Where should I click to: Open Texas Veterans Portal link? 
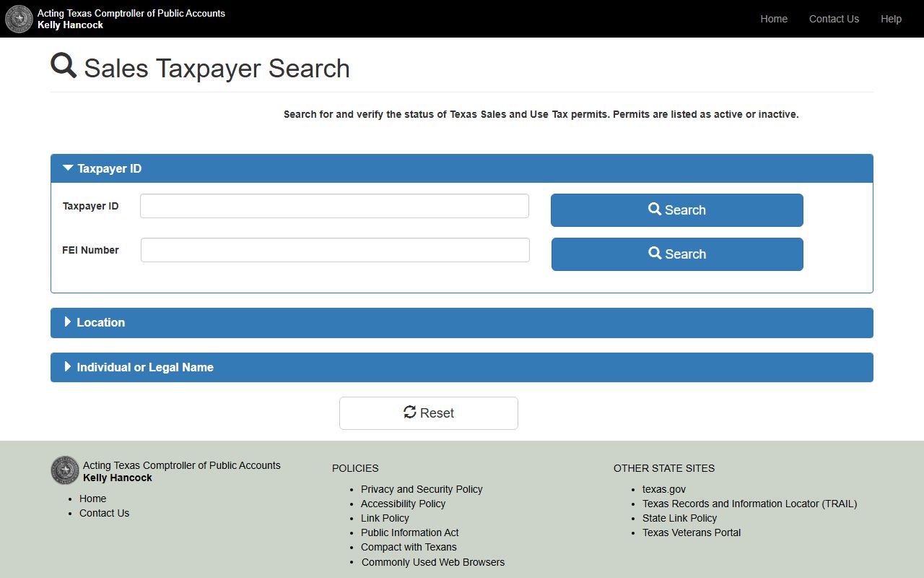point(692,532)
